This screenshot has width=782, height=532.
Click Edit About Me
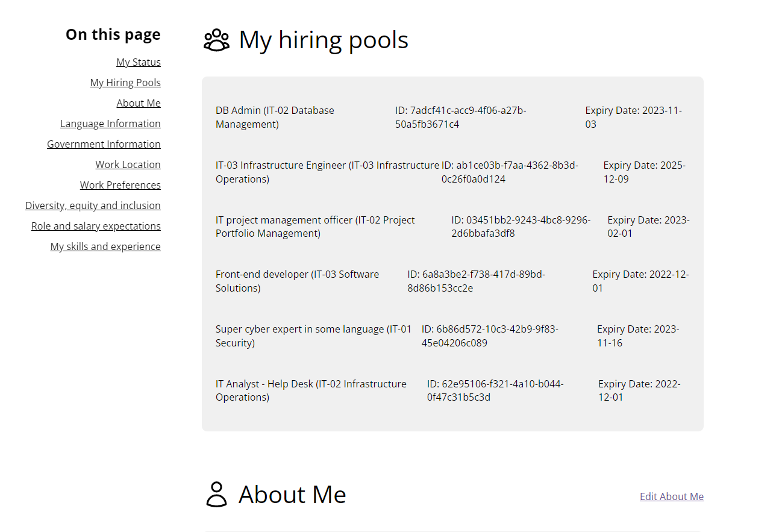point(672,496)
